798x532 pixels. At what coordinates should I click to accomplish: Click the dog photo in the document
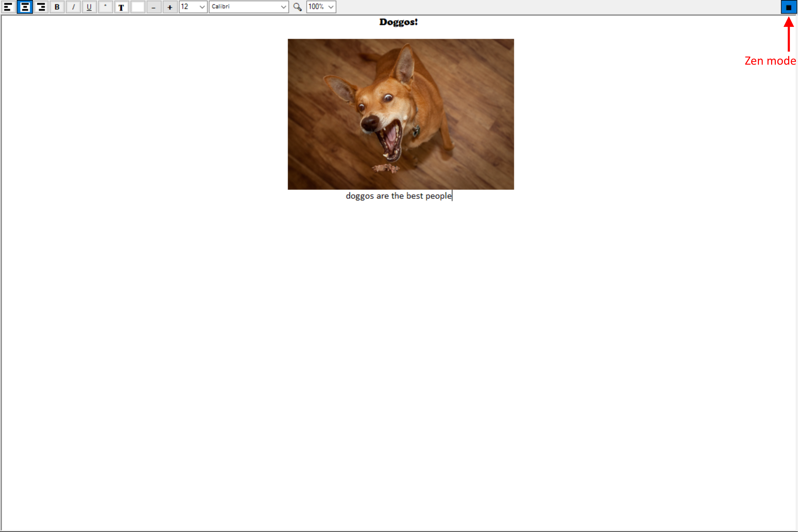(401, 114)
